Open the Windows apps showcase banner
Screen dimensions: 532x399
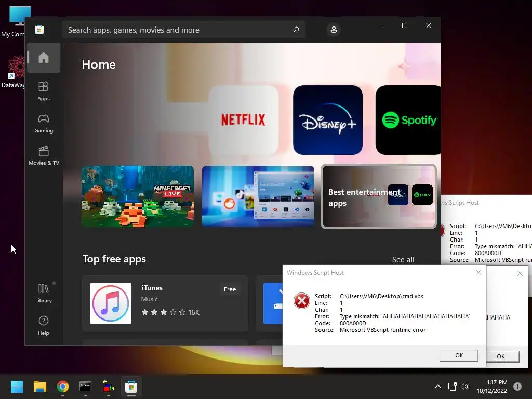tap(258, 196)
